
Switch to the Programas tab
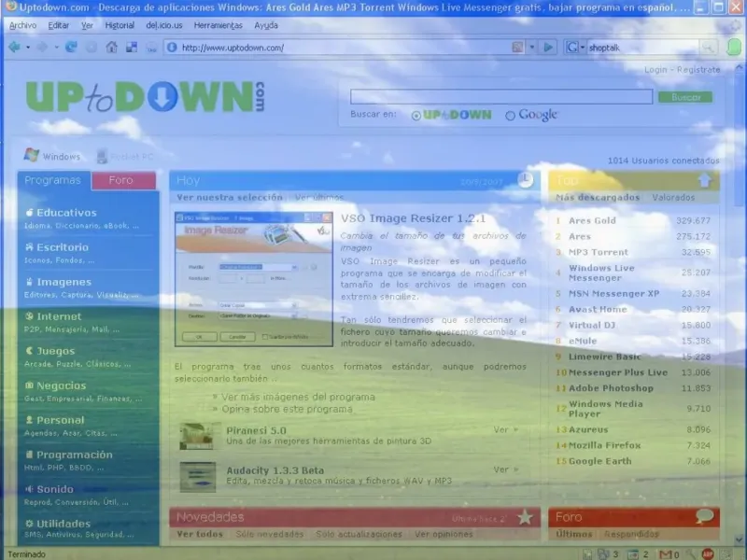click(x=53, y=180)
